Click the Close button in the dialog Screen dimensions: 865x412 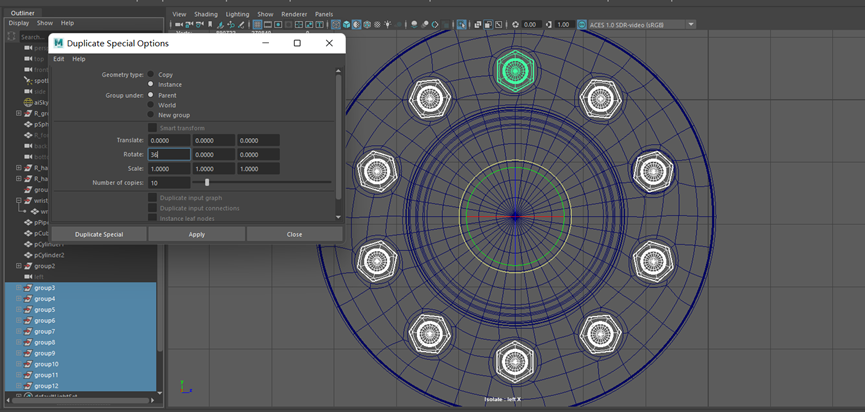tap(295, 234)
